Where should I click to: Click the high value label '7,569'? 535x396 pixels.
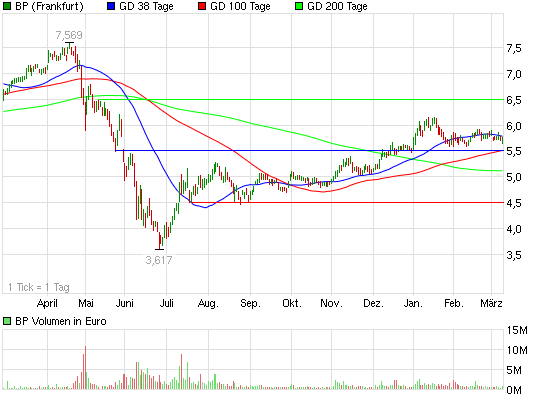69,35
